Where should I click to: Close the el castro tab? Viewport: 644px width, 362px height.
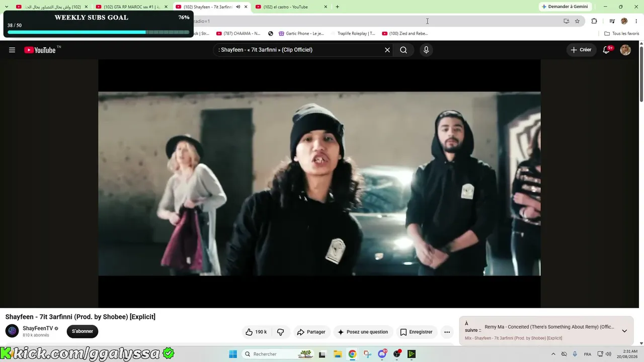(326, 7)
